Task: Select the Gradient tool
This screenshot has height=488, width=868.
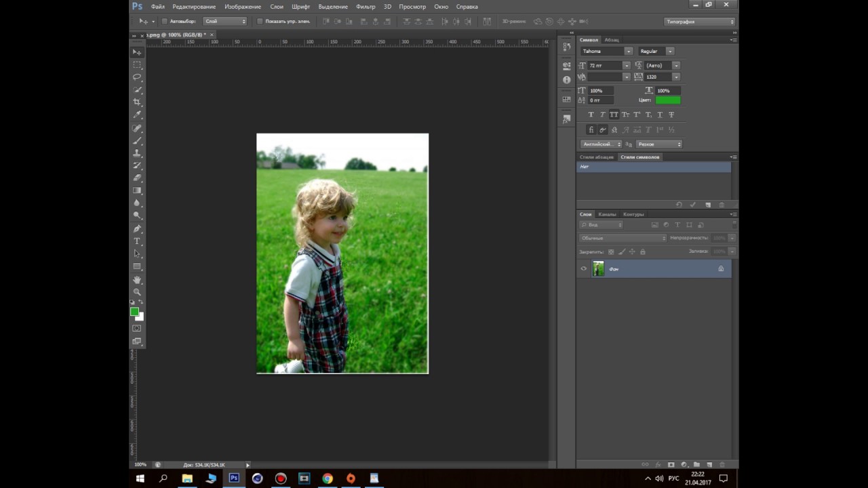Action: [x=137, y=191]
